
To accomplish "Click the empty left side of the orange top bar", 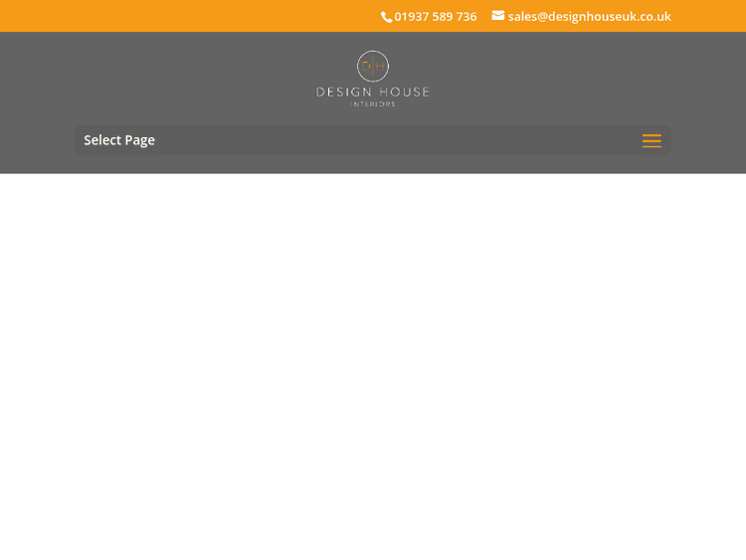I will [x=149, y=16].
